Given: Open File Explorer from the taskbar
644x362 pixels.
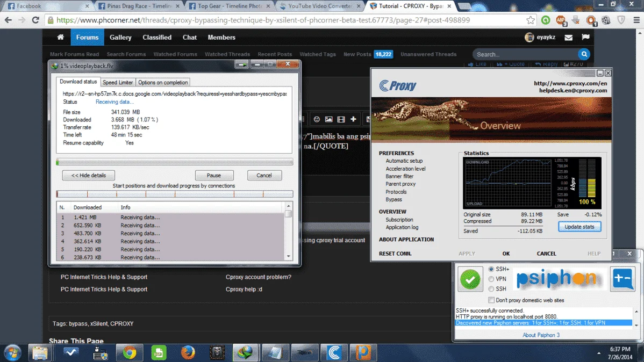Looking at the screenshot, I should (x=40, y=353).
